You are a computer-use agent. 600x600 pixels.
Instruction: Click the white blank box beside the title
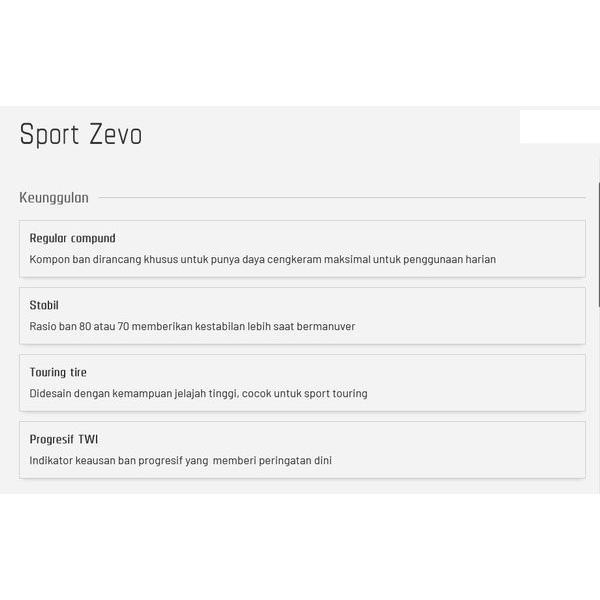(558, 126)
